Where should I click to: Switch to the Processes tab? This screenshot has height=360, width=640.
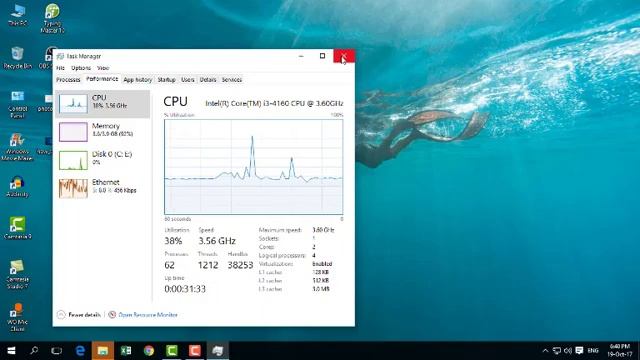(x=68, y=80)
